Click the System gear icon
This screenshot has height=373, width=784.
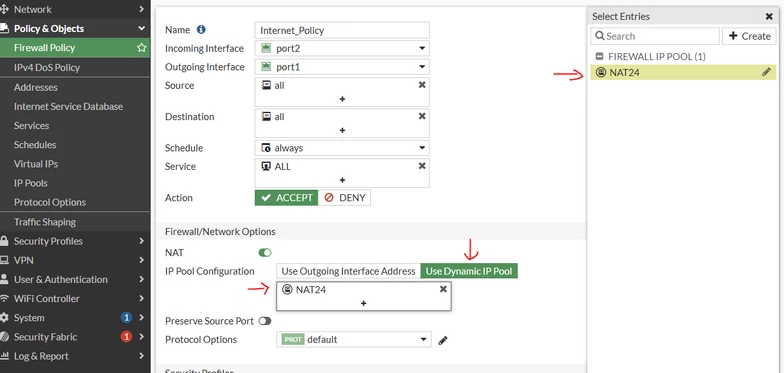pyautogui.click(x=4, y=318)
